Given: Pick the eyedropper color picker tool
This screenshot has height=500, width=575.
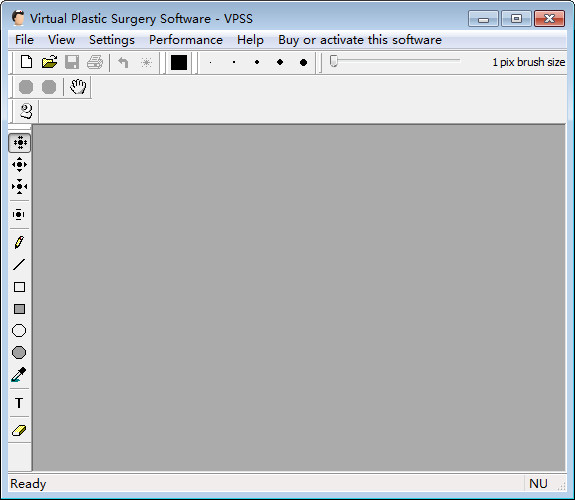Looking at the screenshot, I should [19, 375].
